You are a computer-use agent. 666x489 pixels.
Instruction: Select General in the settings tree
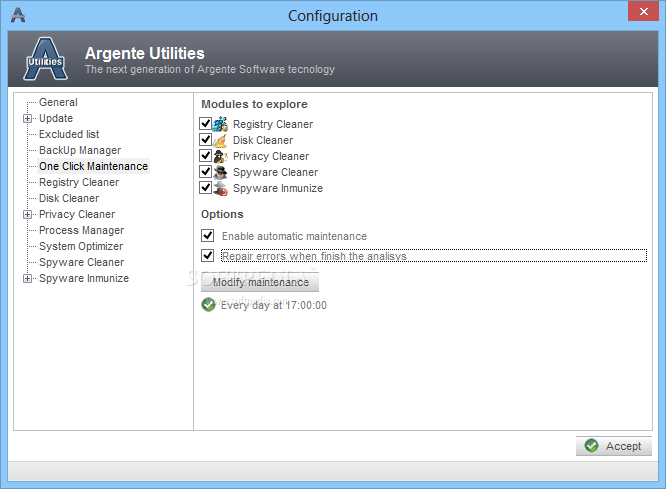pos(58,102)
